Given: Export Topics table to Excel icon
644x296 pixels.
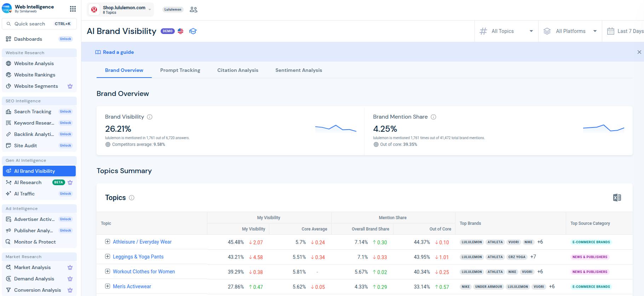Looking at the screenshot, I should [x=617, y=198].
